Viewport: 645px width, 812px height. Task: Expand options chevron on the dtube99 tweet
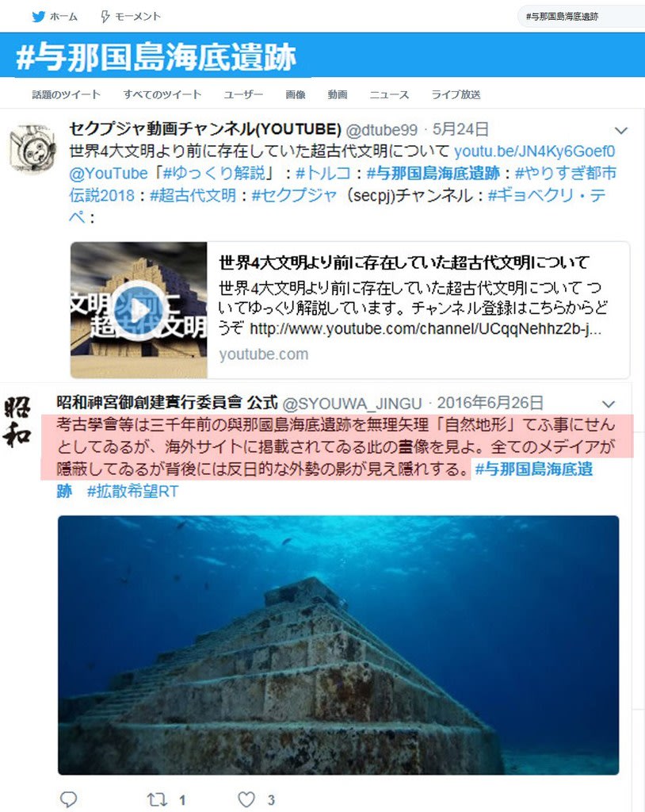(620, 131)
